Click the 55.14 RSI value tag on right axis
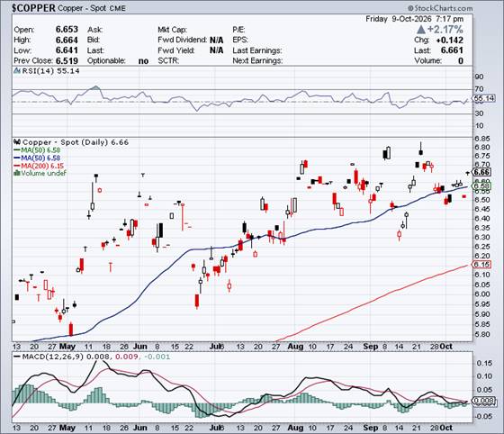 [484, 98]
